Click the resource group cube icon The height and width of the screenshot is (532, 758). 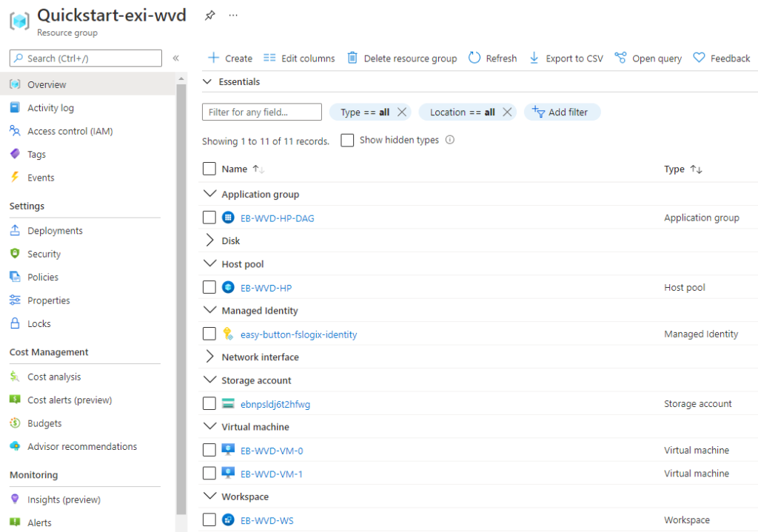point(20,21)
